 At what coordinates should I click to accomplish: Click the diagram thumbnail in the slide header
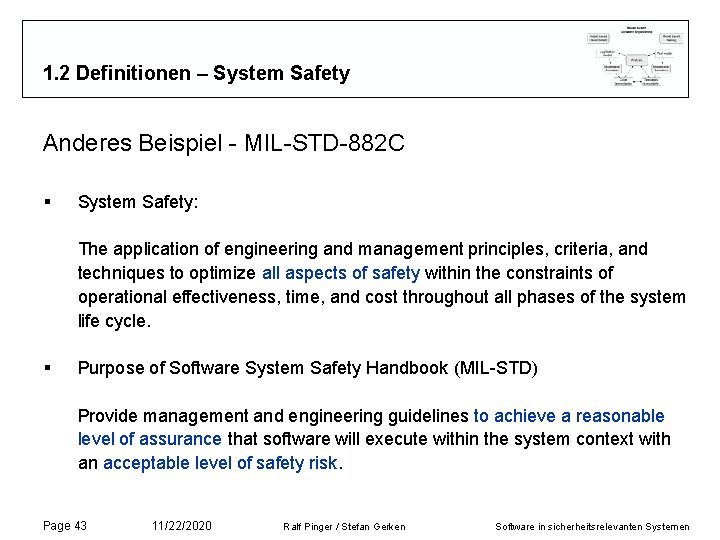[x=635, y=56]
